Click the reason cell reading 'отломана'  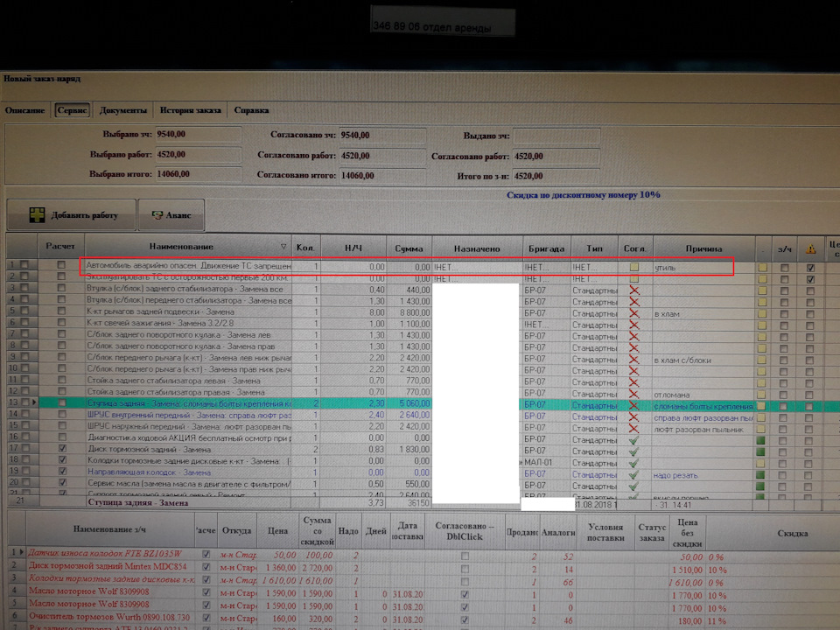pyautogui.click(x=703, y=395)
